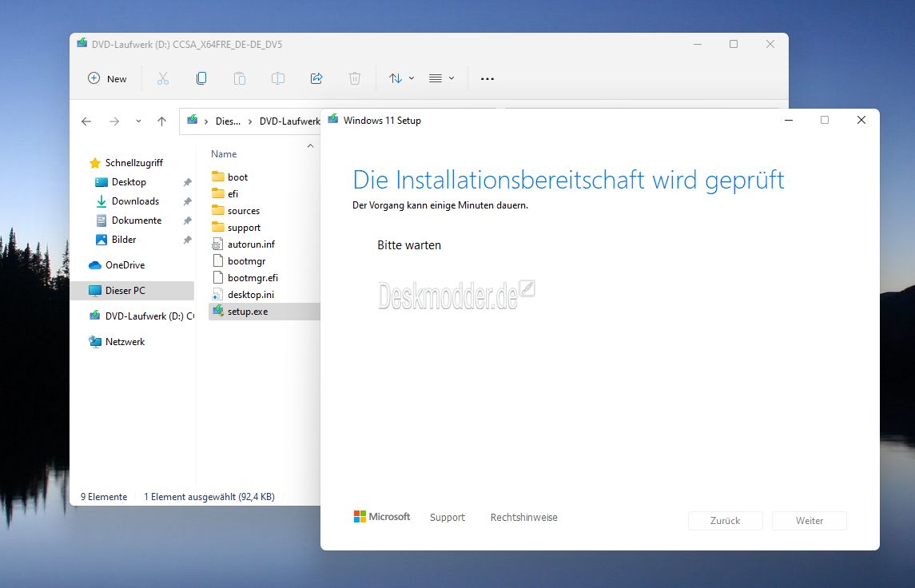Click the bootmgr blank file icon
This screenshot has width=915, height=588.
[x=217, y=260]
